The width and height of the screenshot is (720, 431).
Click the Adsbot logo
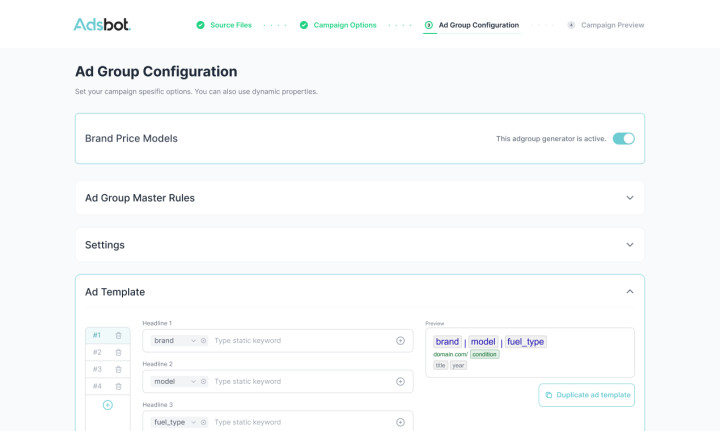[102, 24]
